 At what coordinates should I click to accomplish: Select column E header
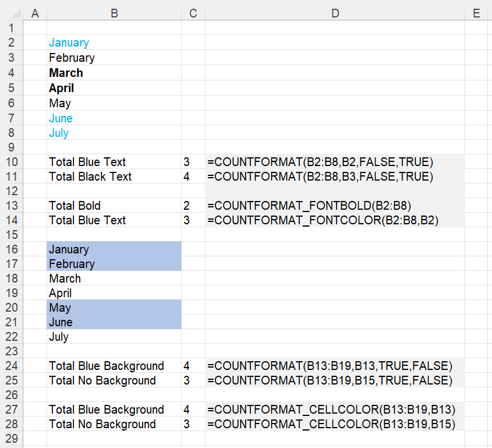tap(477, 13)
